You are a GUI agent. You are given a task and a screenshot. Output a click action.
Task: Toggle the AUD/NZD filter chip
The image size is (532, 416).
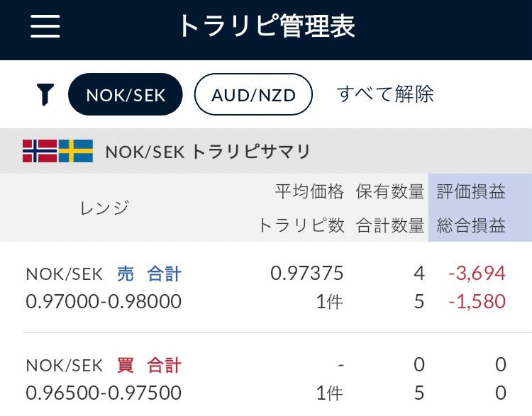pos(253,94)
